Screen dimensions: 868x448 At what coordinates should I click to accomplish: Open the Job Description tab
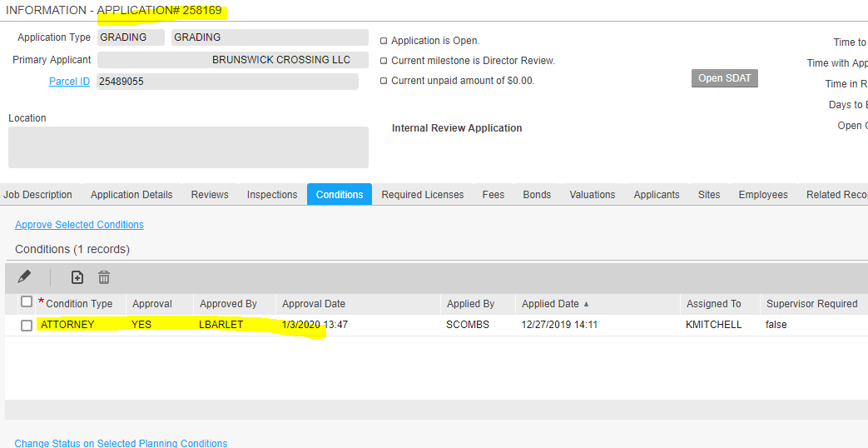(x=37, y=195)
